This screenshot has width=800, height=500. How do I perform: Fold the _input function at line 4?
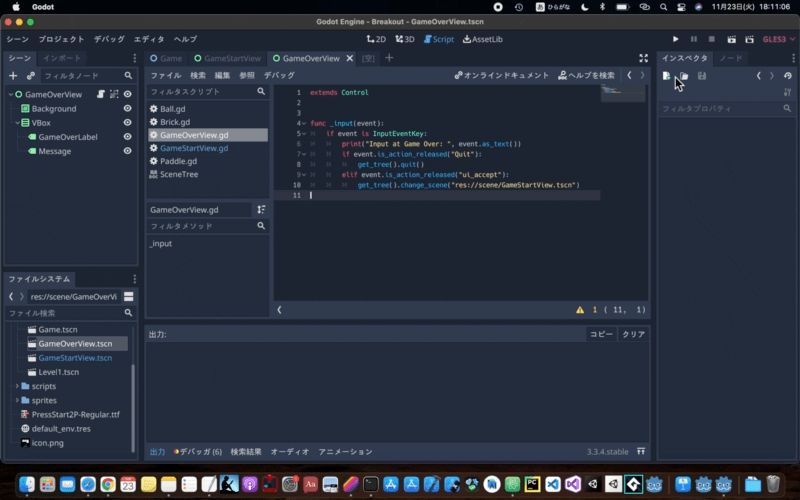pyautogui.click(x=304, y=123)
